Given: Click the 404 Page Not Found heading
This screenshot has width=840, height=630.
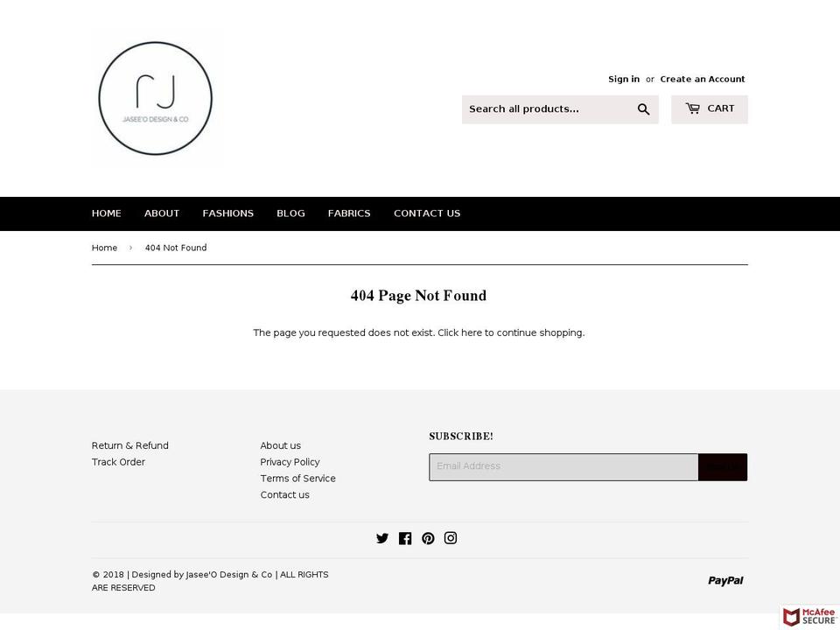Looking at the screenshot, I should pyautogui.click(x=418, y=296).
